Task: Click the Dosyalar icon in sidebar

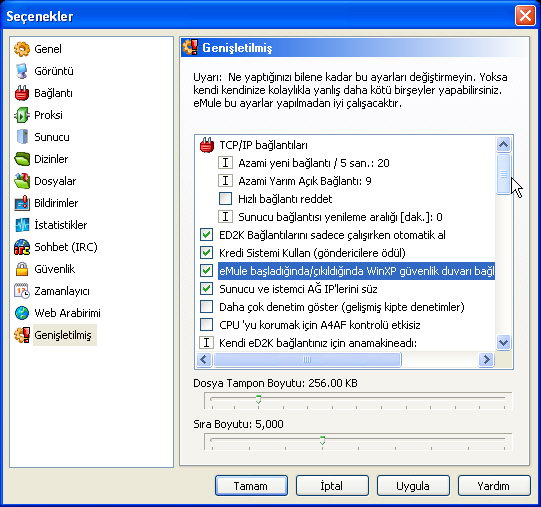Action: click(x=22, y=181)
